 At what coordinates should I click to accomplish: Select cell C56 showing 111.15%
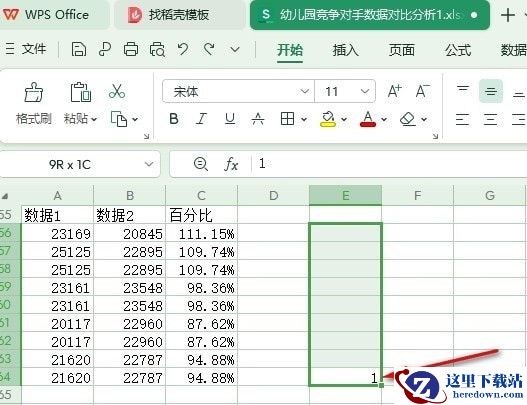tap(201, 234)
